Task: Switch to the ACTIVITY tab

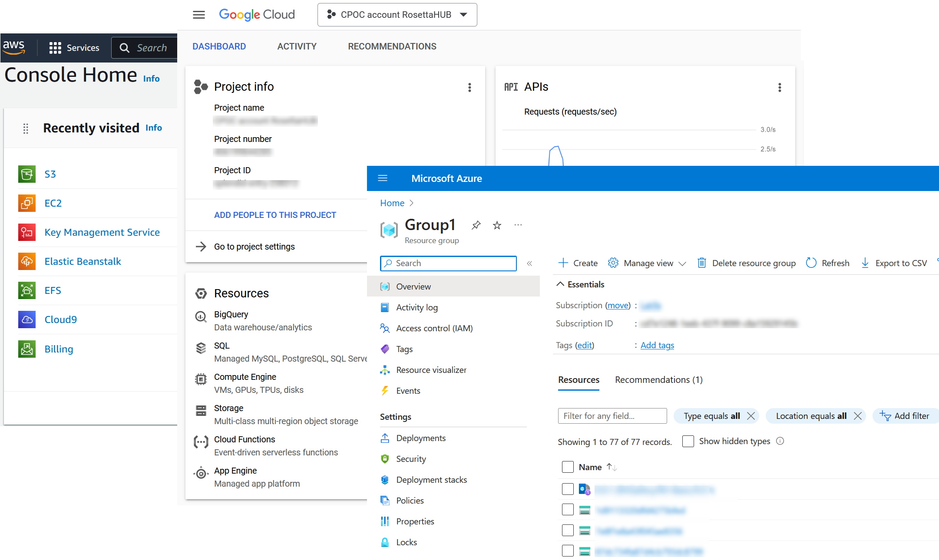Action: click(x=297, y=46)
